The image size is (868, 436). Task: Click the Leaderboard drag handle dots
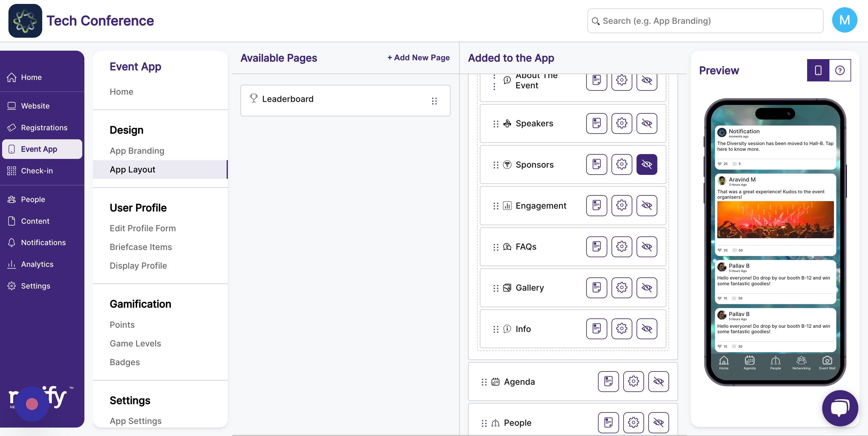point(434,101)
